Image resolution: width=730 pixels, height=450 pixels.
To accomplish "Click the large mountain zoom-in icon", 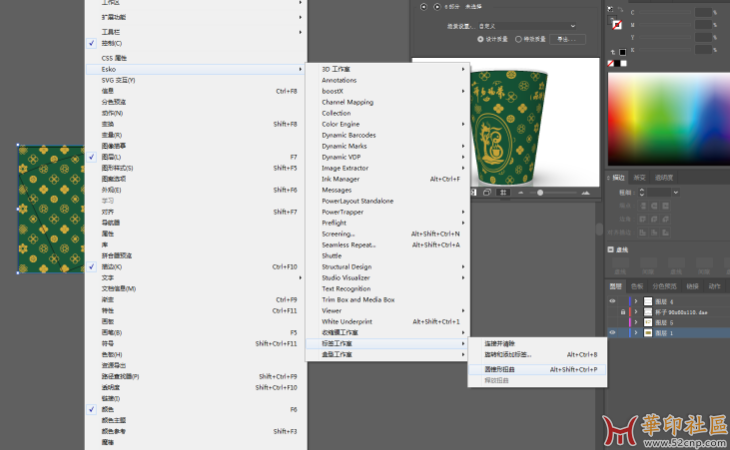I will tap(583, 192).
